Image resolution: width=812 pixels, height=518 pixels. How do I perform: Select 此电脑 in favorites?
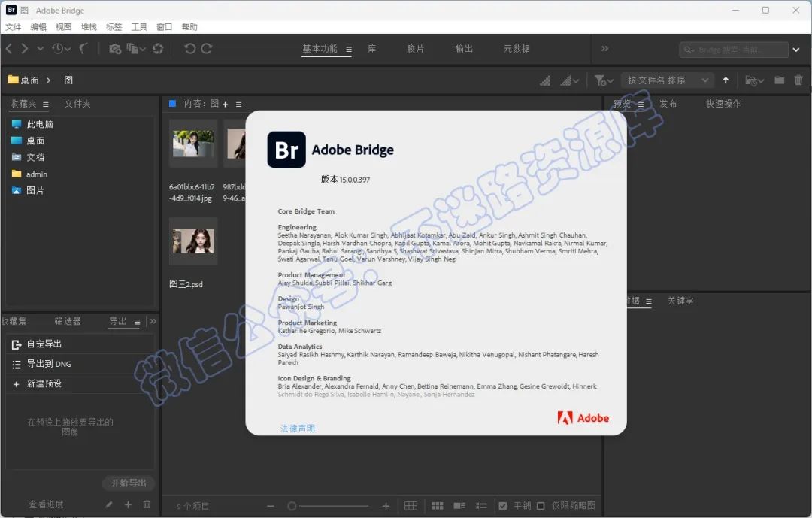[x=32, y=124]
